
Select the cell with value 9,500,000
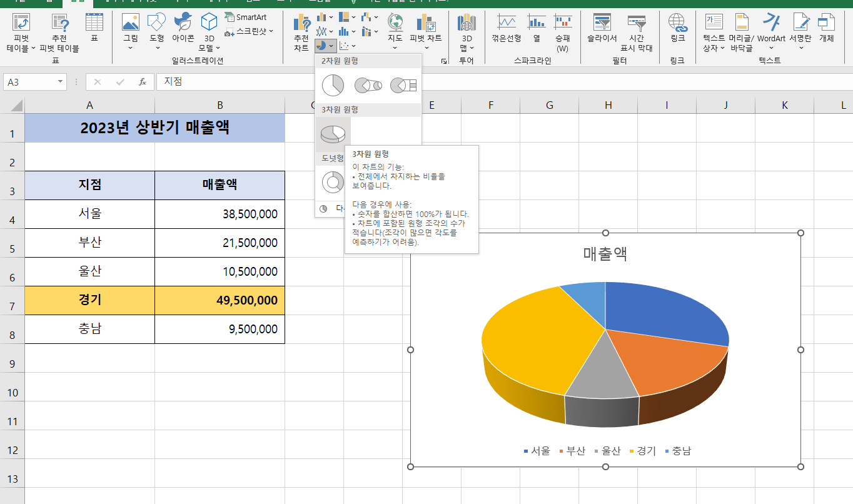tap(220, 330)
